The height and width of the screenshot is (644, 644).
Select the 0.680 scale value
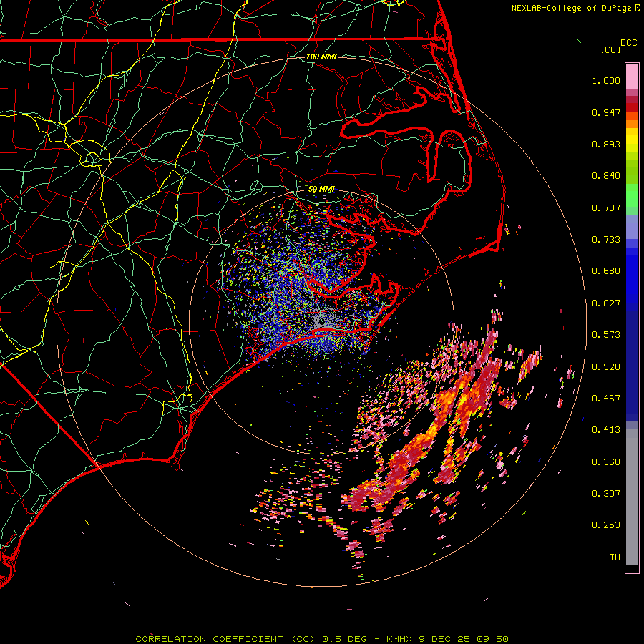point(606,271)
